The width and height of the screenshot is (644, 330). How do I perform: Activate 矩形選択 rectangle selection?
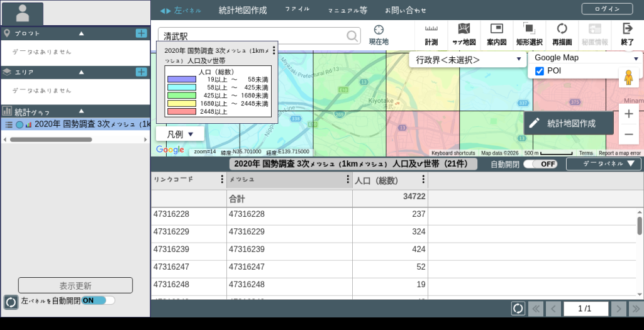(529, 35)
